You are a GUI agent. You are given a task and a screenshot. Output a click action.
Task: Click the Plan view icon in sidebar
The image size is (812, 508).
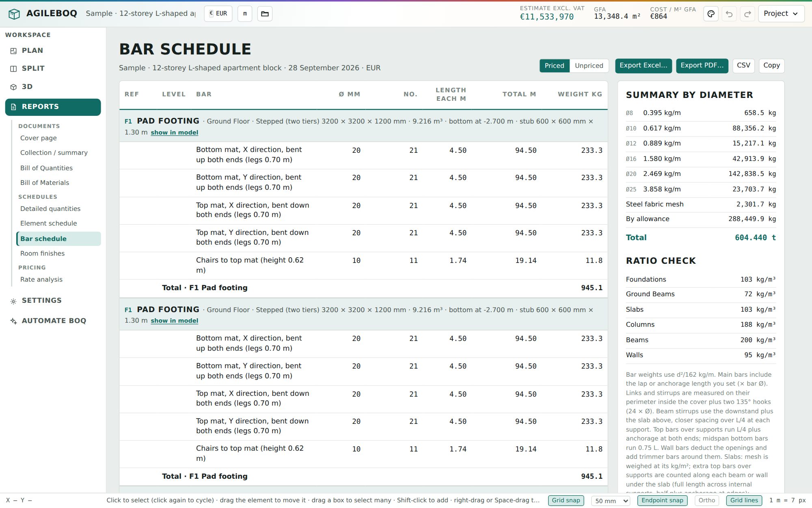(x=13, y=51)
